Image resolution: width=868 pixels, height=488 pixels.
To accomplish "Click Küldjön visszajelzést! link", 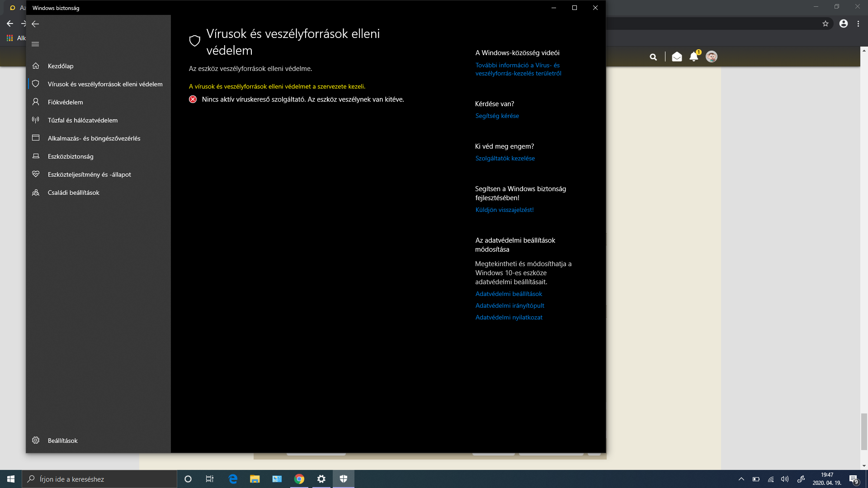I will click(505, 210).
